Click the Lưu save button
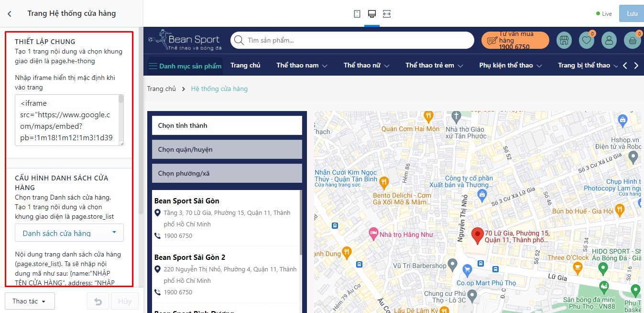Screen dimensions: 644x313 click(632, 14)
